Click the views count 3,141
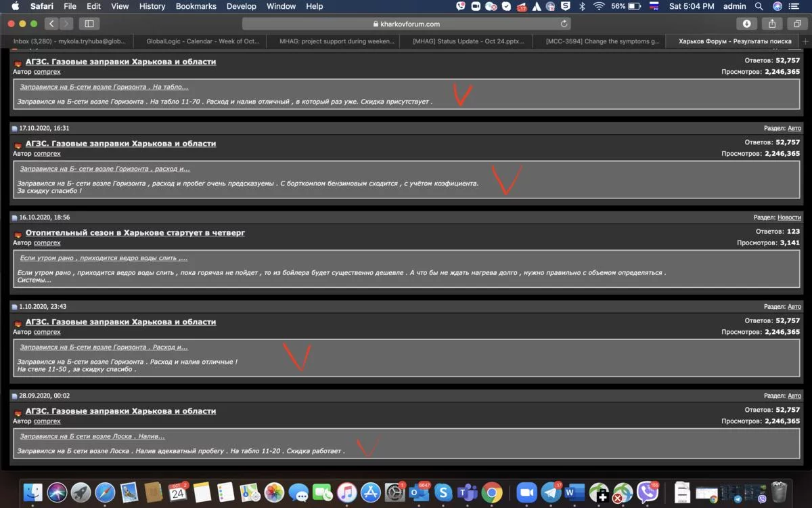The image size is (812, 508). click(x=790, y=242)
